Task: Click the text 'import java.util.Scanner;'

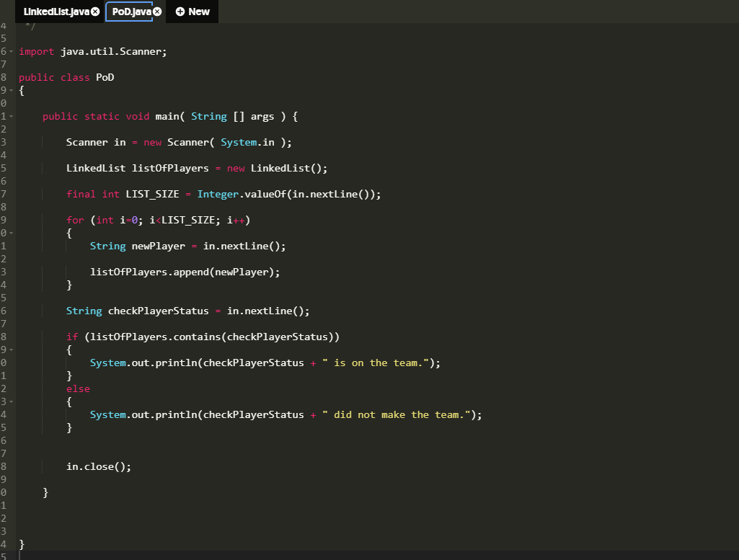Action: click(x=93, y=51)
